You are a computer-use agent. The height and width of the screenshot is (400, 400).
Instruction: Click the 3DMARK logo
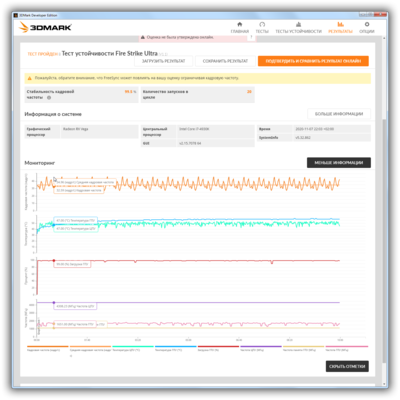point(46,27)
